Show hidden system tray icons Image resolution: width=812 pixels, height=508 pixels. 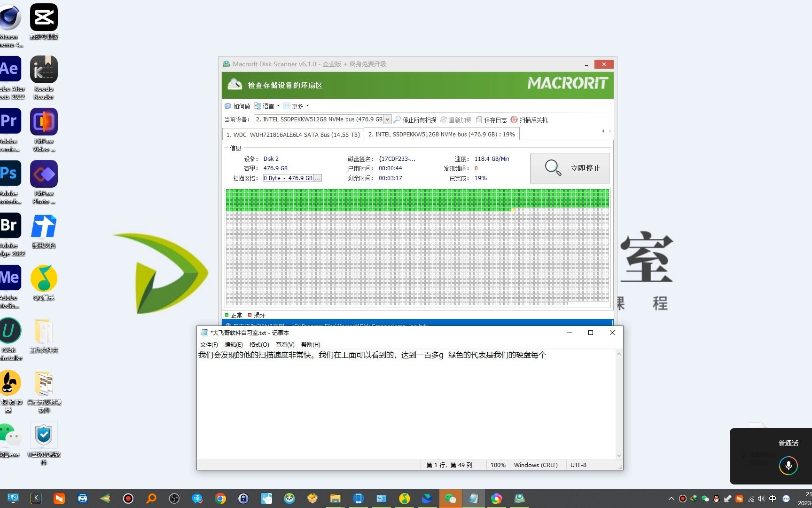[x=671, y=499]
